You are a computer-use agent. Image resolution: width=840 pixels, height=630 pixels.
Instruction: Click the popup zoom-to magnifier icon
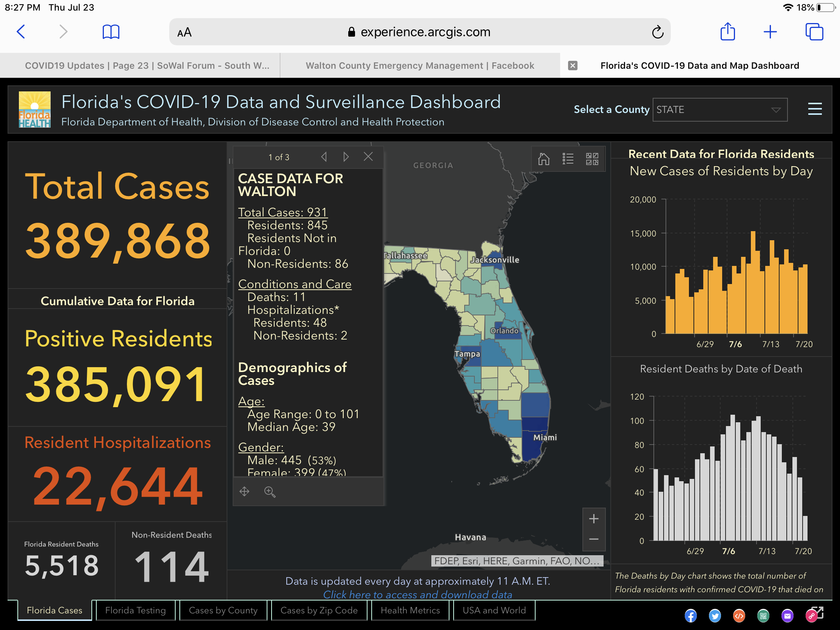point(270,492)
